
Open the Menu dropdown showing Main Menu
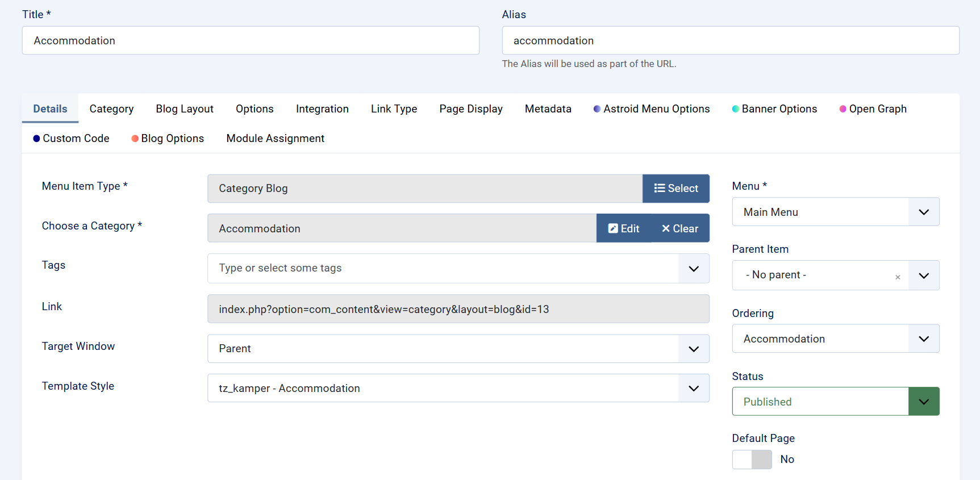(x=923, y=212)
